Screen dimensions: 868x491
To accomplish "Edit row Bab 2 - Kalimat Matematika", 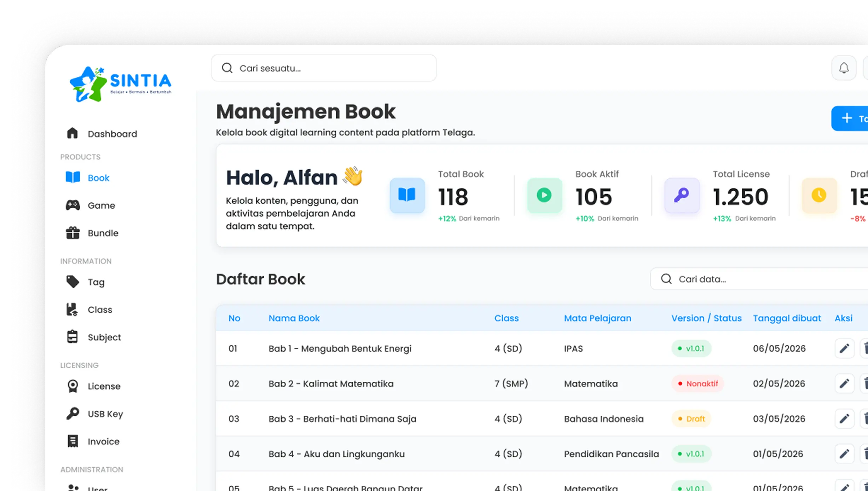I will (844, 383).
